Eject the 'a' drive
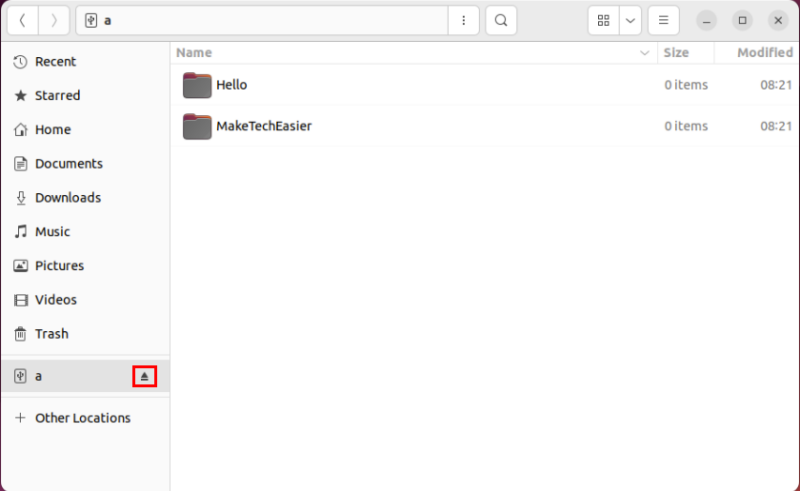The image size is (800, 491). 144,376
